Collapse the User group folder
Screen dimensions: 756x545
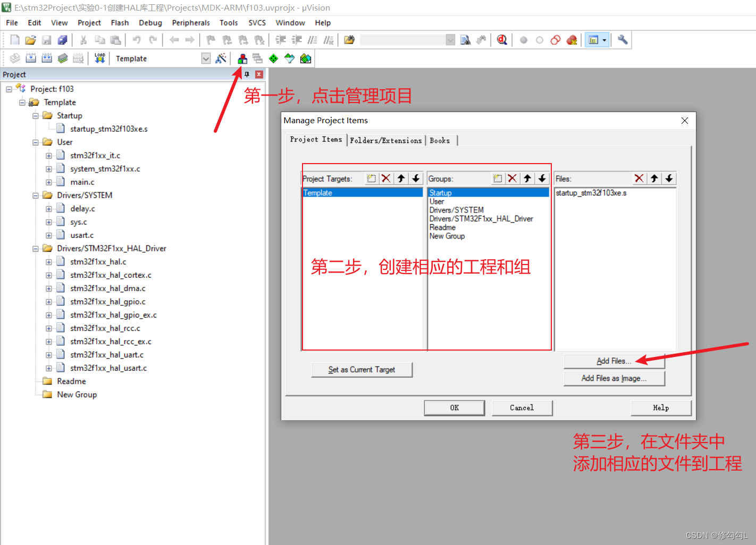coord(36,142)
